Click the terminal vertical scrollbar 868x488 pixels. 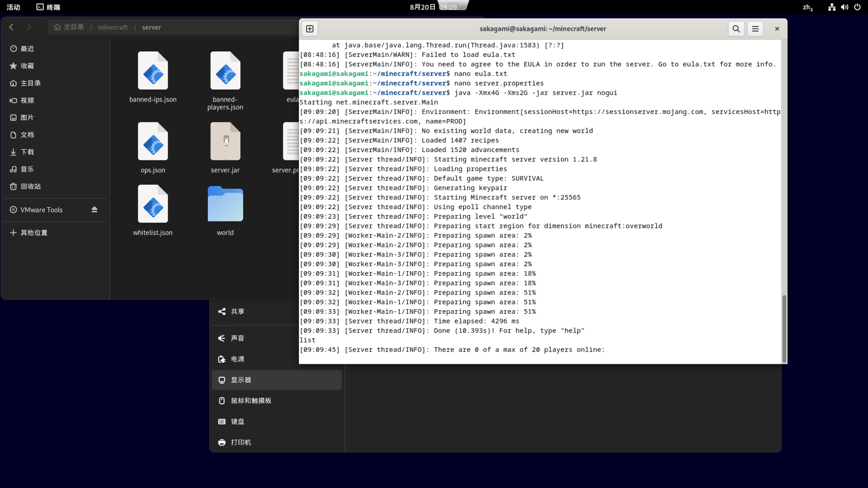click(784, 328)
